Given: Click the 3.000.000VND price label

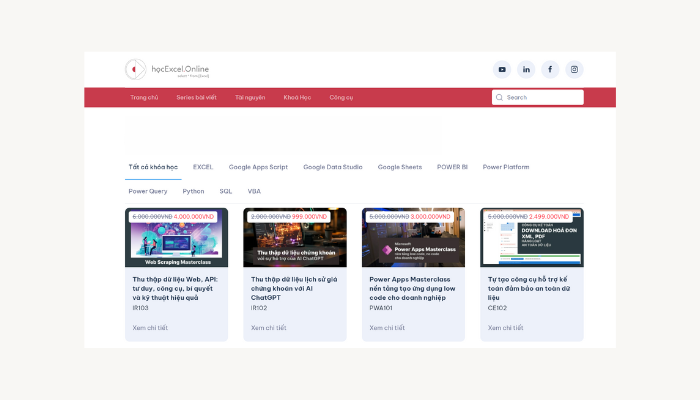Looking at the screenshot, I should pos(430,217).
